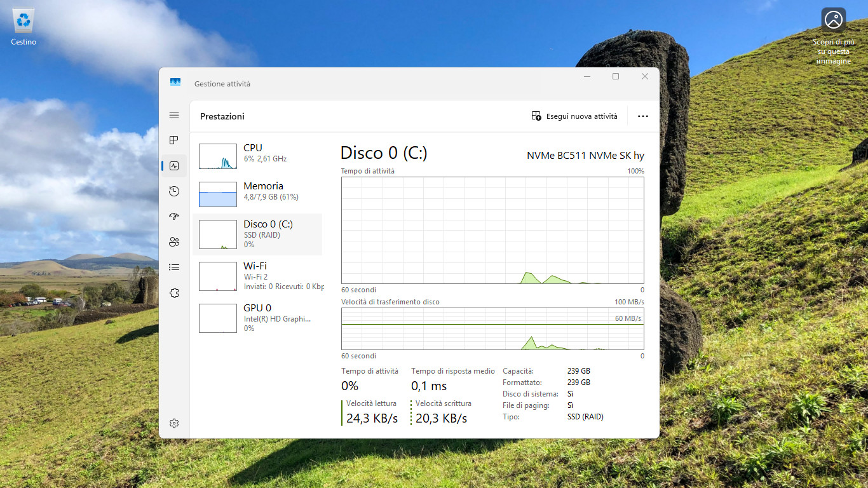Click the 24,3 KB/s read speed value
Viewport: 868px width, 488px height.
(372, 418)
